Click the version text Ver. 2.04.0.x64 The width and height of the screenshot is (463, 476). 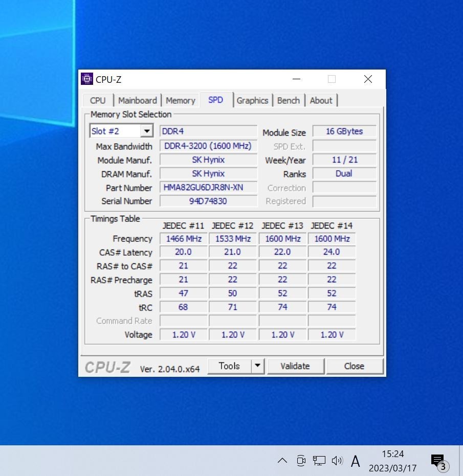tap(169, 369)
